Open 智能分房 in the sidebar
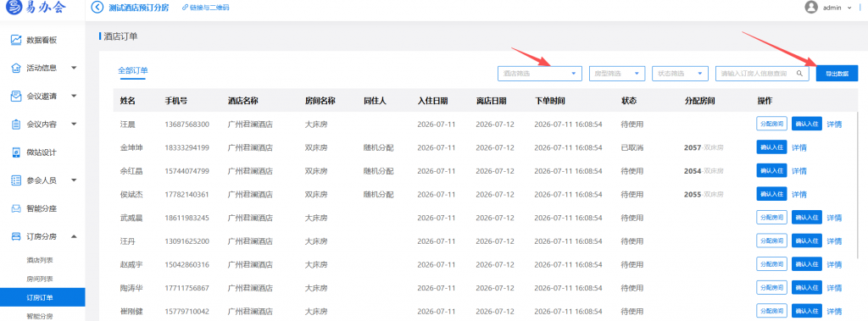 pos(40,316)
